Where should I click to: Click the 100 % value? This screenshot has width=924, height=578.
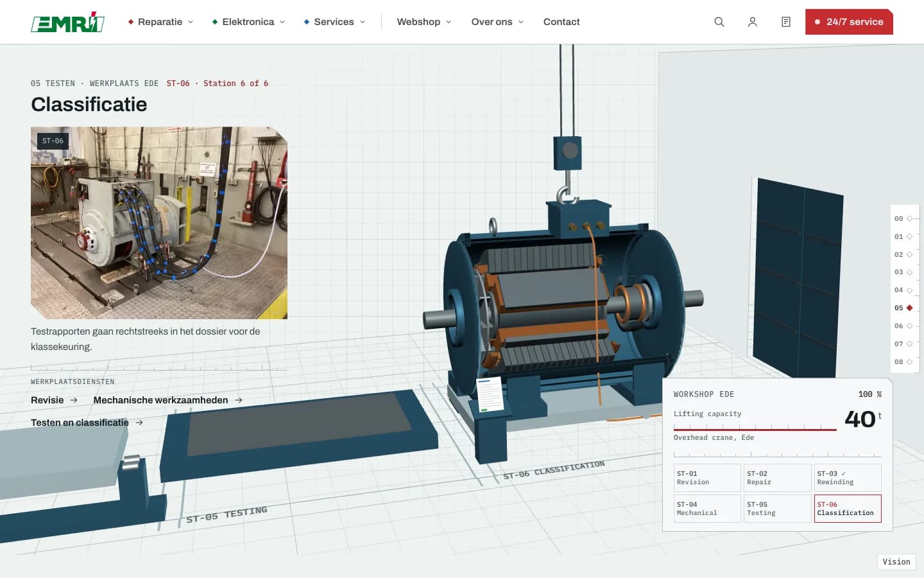pos(870,394)
